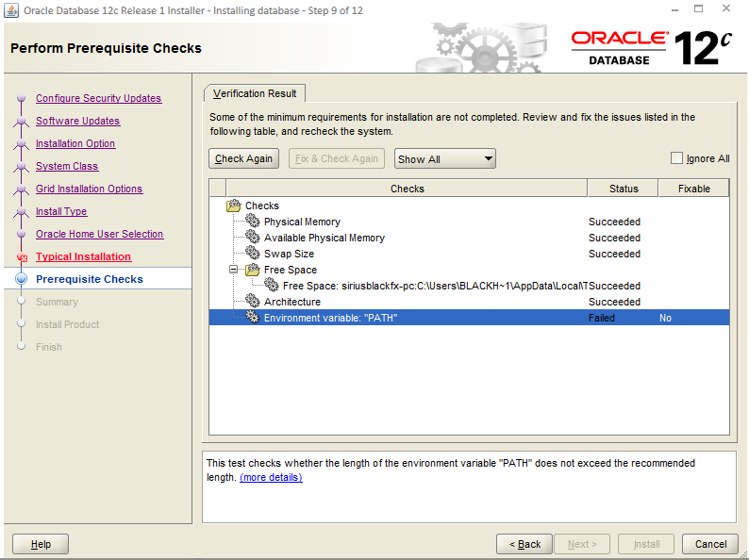Image resolution: width=749 pixels, height=560 pixels.
Task: Click the Back button
Action: click(x=524, y=544)
